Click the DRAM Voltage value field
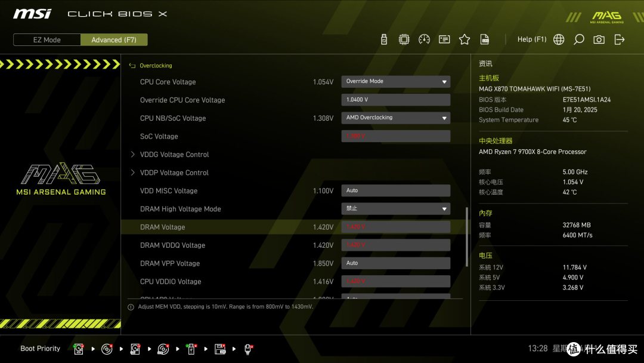The width and height of the screenshot is (644, 363). coord(395,226)
